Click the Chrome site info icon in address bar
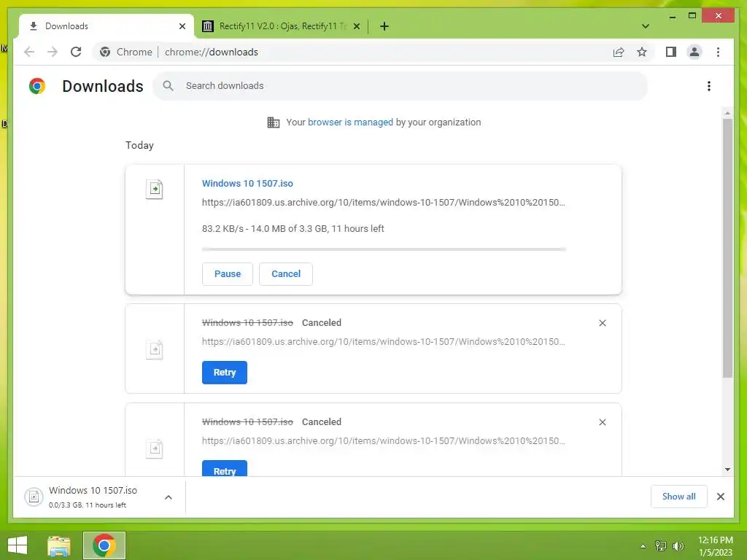 [x=105, y=52]
